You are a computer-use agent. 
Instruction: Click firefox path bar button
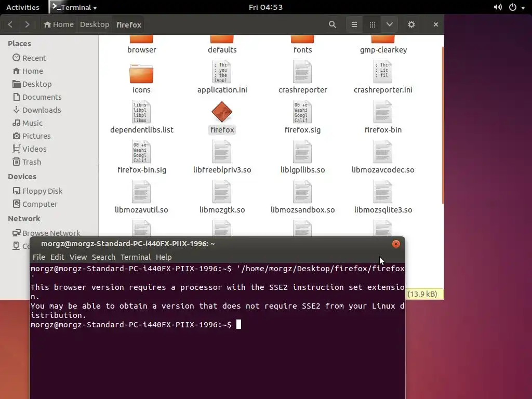129,24
